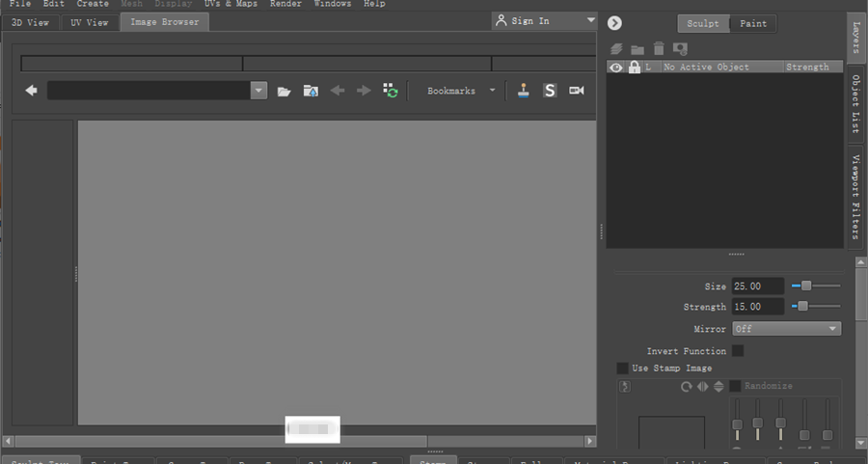Click the L column header in layers
Image resolution: width=868 pixels, height=464 pixels.
[x=648, y=67]
